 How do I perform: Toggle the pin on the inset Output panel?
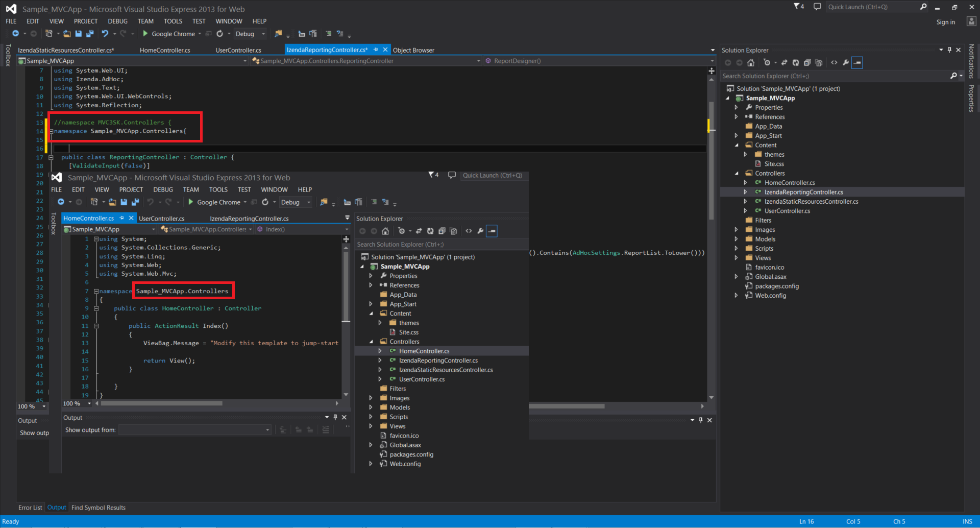coord(335,417)
